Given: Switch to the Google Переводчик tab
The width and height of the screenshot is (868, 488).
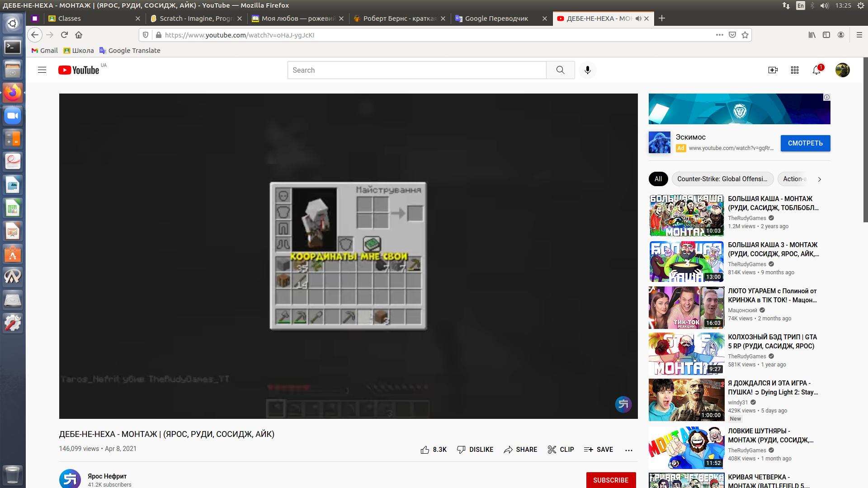Looking at the screenshot, I should point(496,19).
